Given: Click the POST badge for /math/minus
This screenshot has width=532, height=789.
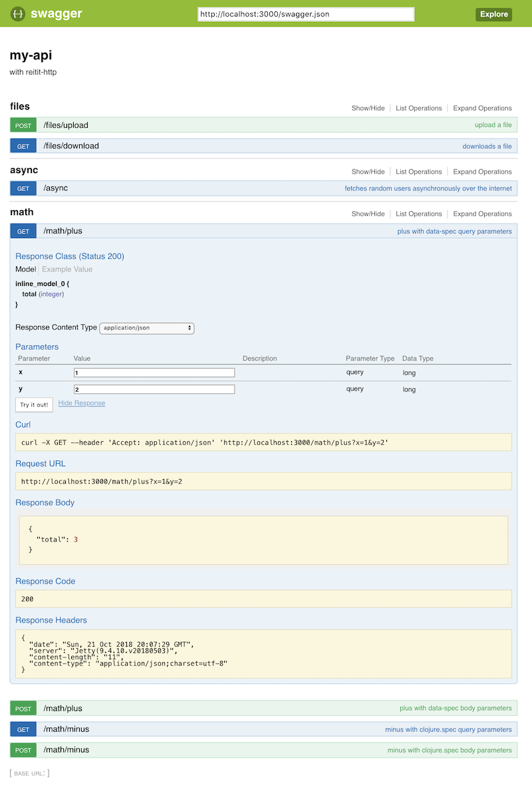Looking at the screenshot, I should 23,750.
